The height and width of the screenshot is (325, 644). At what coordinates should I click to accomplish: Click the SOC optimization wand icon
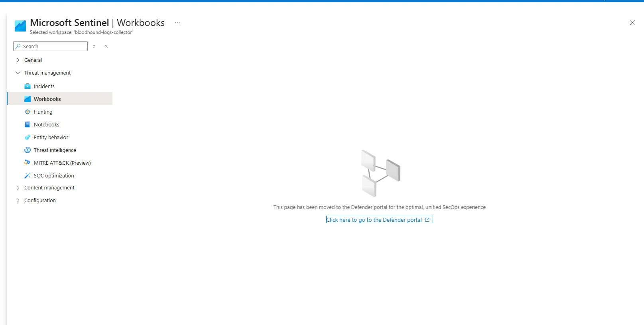tap(28, 175)
